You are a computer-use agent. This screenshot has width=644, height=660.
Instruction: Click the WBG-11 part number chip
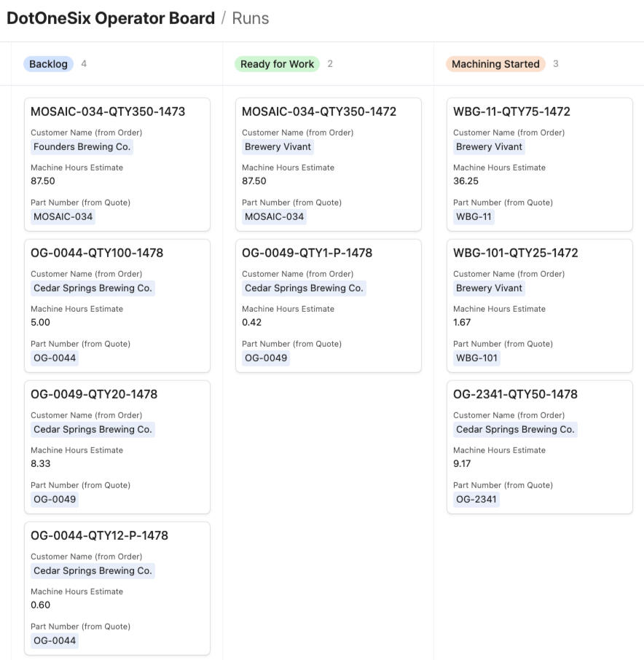(474, 216)
